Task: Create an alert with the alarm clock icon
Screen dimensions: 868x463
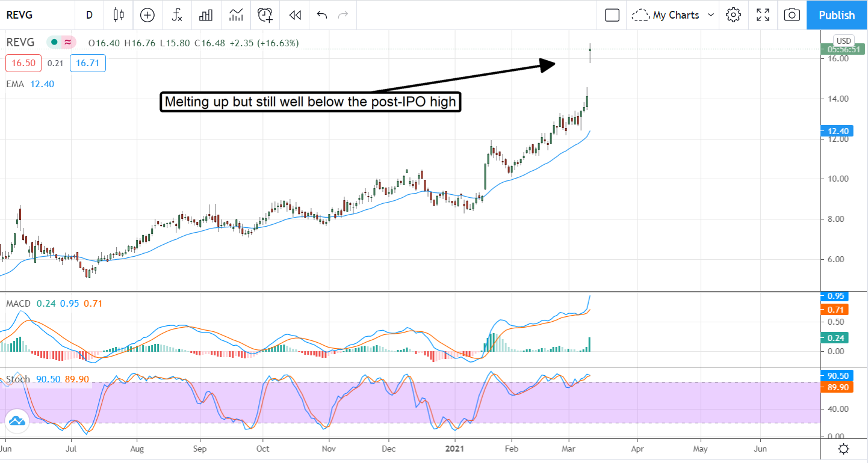Action: point(265,15)
